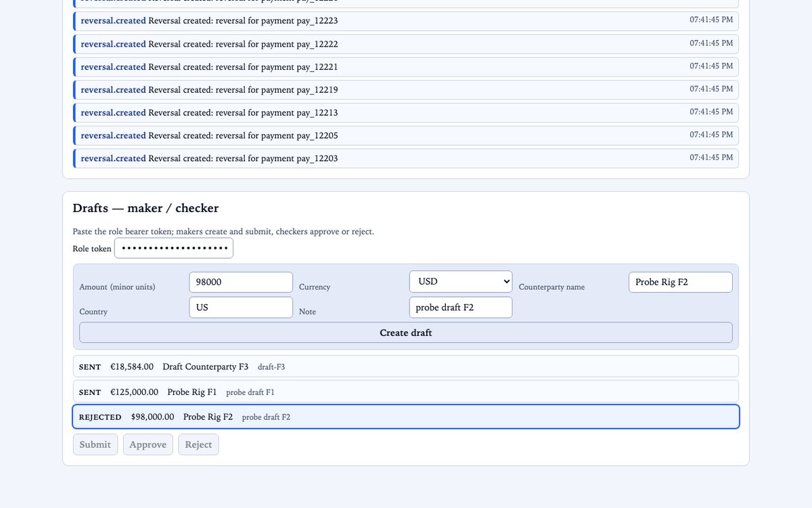Click the draft-F3 note text

point(271,367)
